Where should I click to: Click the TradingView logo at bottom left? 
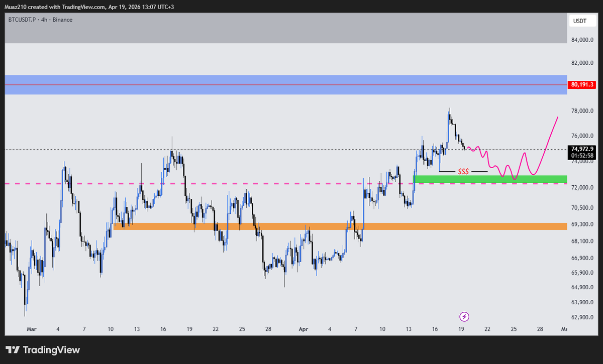43,350
